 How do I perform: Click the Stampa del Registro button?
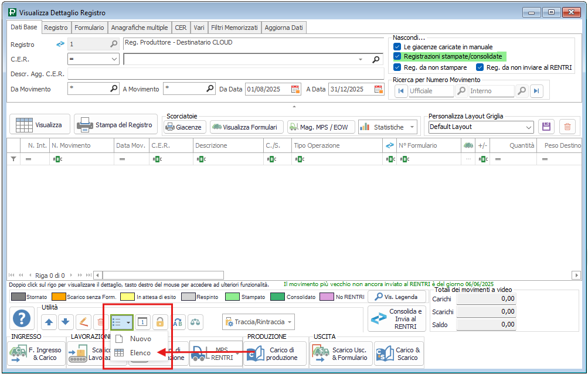pos(116,125)
